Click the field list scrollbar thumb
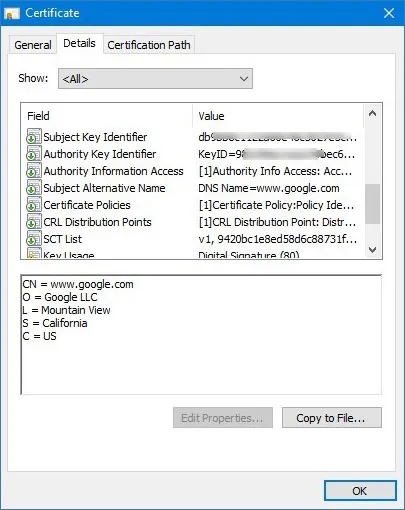This screenshot has width=405, height=510. pos(373,204)
